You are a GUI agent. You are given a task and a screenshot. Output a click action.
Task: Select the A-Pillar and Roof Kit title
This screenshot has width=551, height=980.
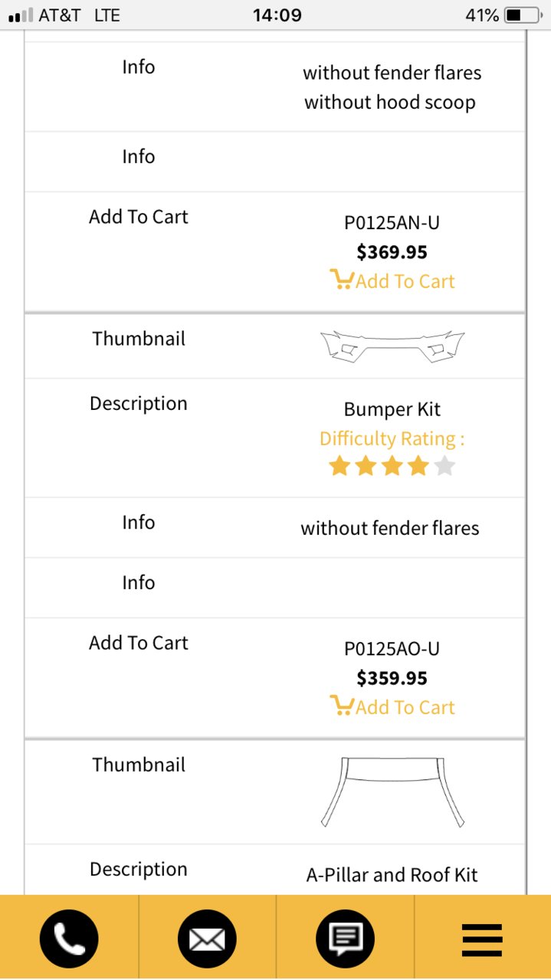[x=392, y=875]
